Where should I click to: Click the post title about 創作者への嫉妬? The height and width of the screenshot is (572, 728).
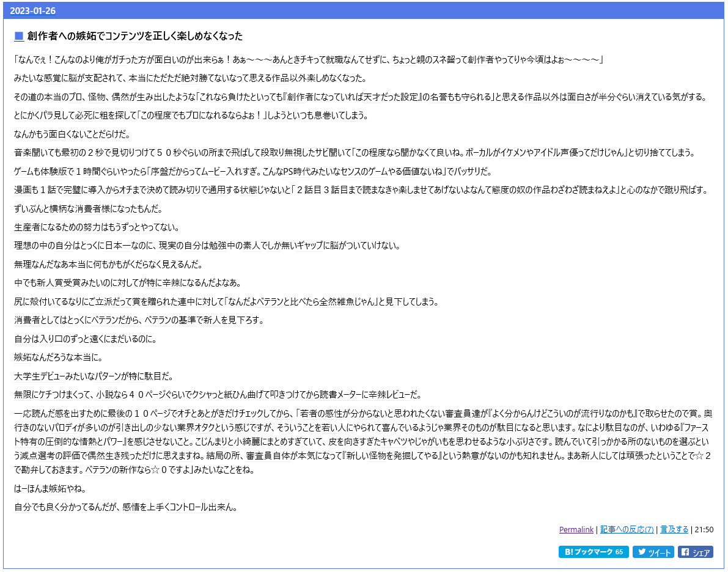tap(135, 36)
